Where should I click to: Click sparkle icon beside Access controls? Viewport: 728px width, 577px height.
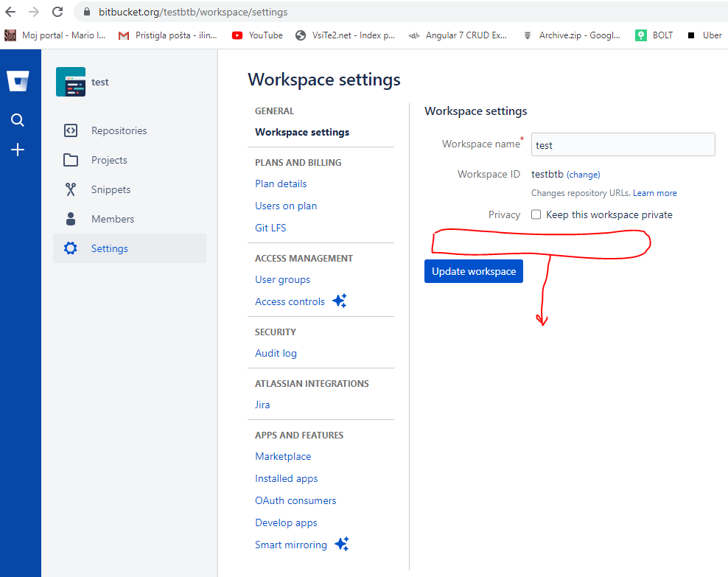click(340, 301)
